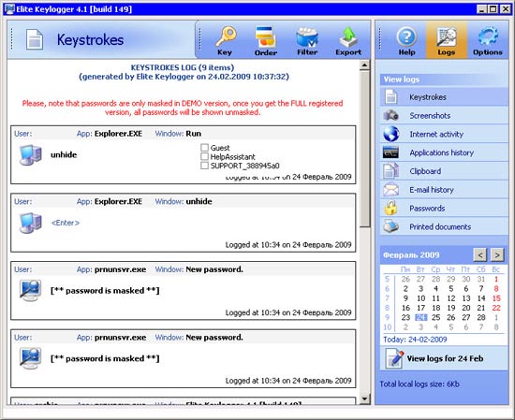The image size is (515, 420).
Task: Click the Keystrokes log document icon in View logs
Action: pos(390,96)
